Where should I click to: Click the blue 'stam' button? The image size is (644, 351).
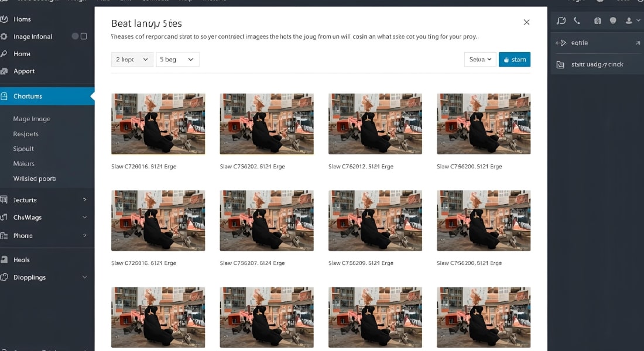[514, 59]
